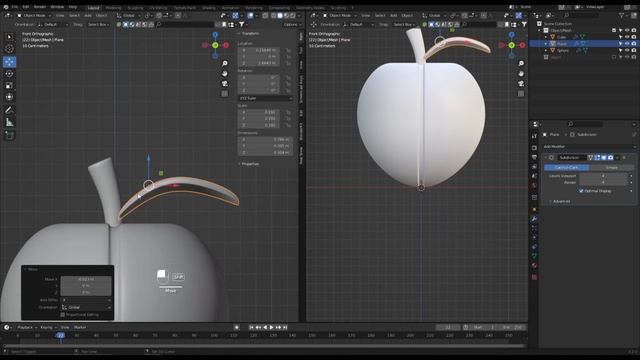Image resolution: width=640 pixels, height=360 pixels.
Task: Click the camera view icon in left viewport
Action: (x=224, y=84)
